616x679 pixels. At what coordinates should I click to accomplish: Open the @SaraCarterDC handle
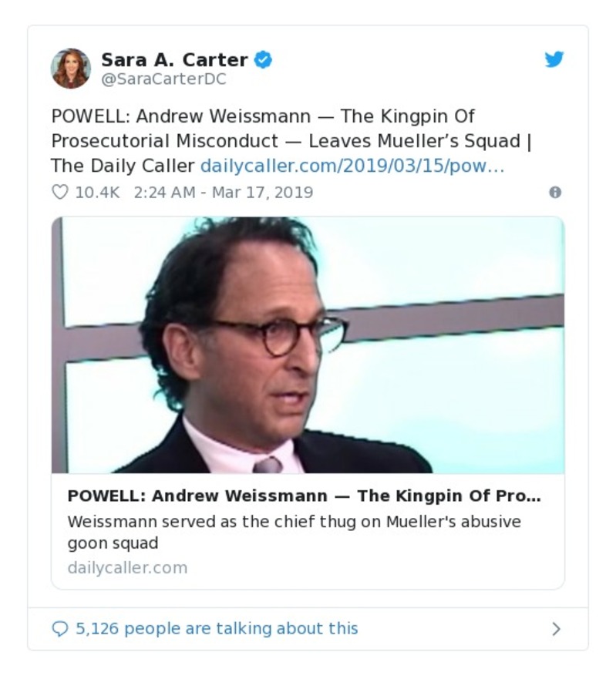[163, 79]
